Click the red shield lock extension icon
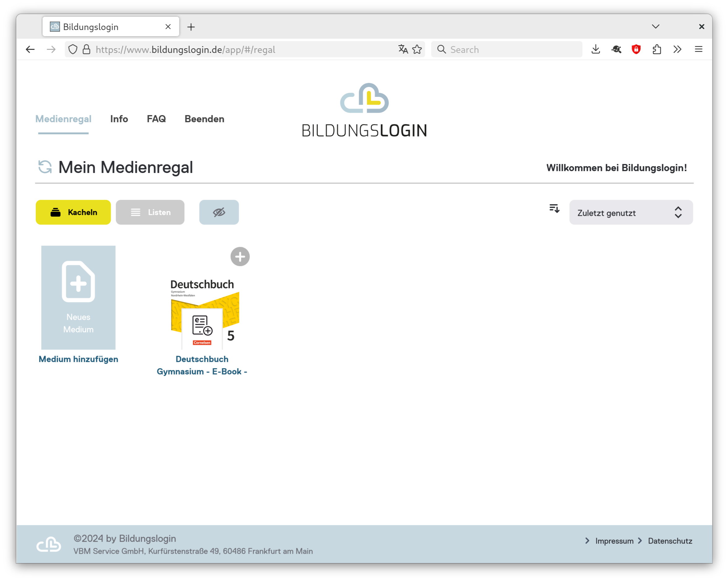Screen dimensions: 728x581 636,49
